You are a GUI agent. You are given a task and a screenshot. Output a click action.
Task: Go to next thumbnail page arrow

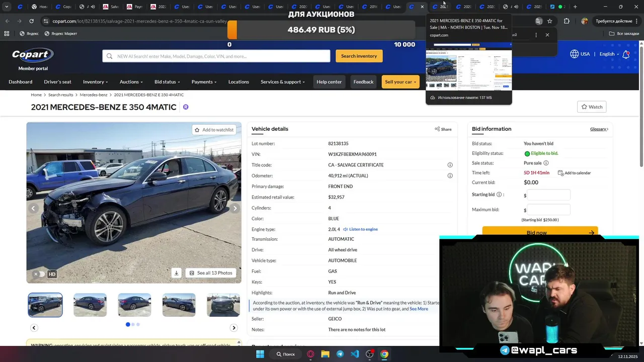point(233,328)
